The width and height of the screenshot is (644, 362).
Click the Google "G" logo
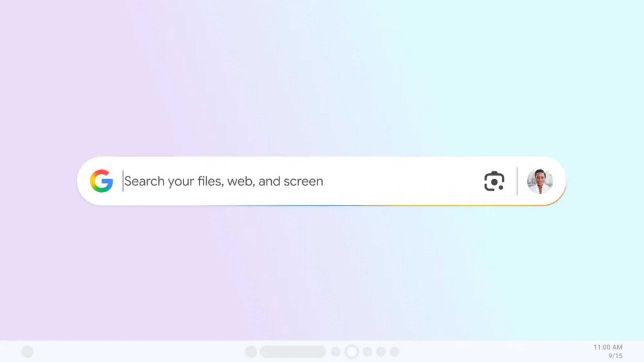tap(101, 181)
